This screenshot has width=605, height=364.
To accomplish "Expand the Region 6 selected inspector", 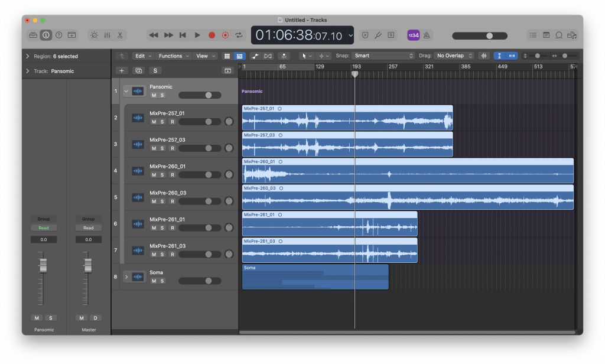I will pyautogui.click(x=27, y=56).
